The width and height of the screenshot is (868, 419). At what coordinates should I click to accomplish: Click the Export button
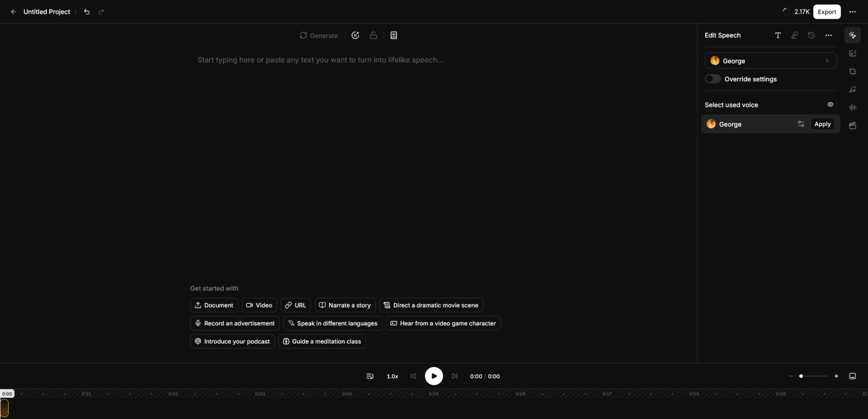826,12
